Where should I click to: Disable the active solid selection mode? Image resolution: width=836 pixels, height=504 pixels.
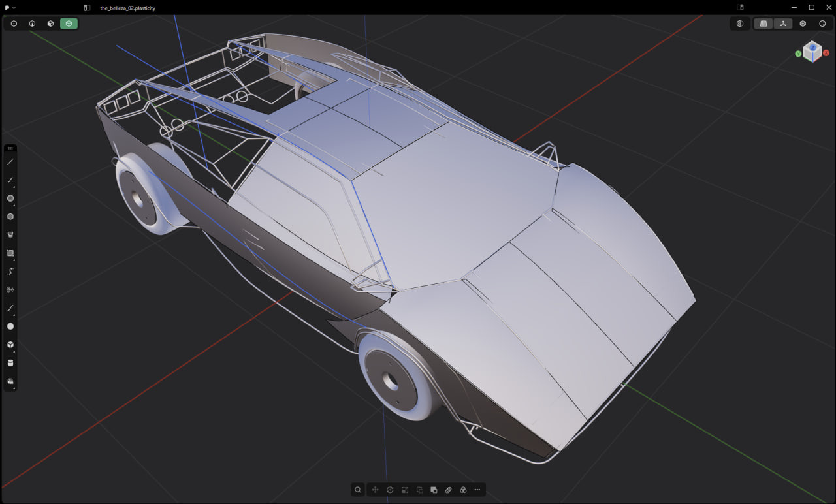[x=69, y=24]
